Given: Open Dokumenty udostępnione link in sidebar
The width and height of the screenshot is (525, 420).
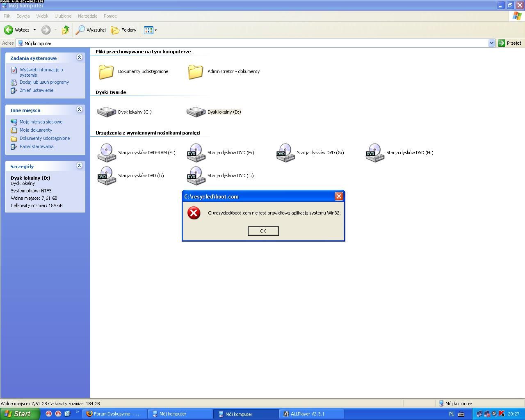Looking at the screenshot, I should pos(45,138).
